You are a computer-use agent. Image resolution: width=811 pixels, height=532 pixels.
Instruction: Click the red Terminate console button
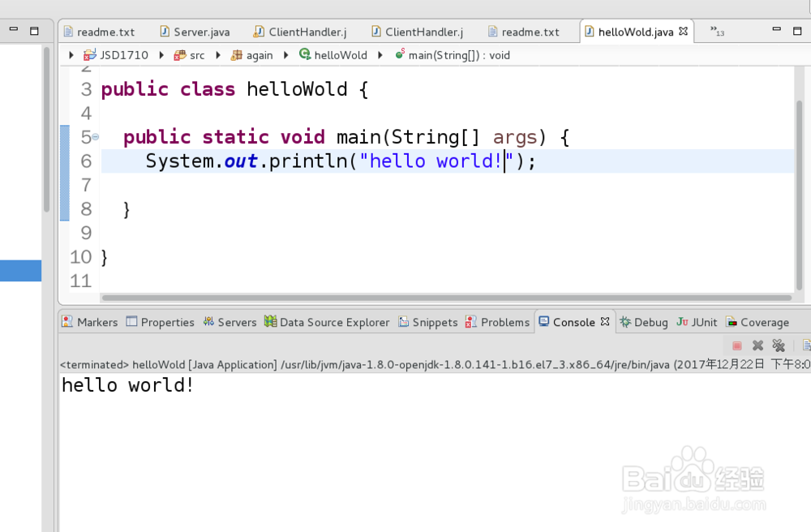(737, 345)
